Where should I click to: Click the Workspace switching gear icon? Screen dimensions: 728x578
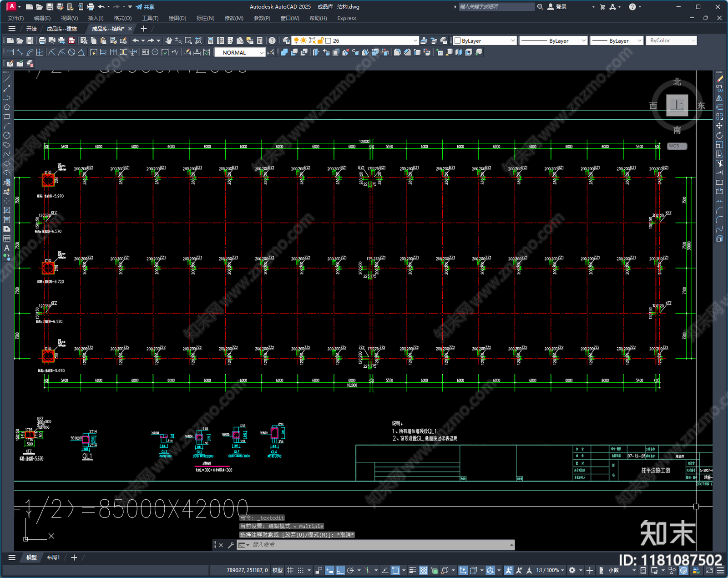pyautogui.click(x=572, y=570)
